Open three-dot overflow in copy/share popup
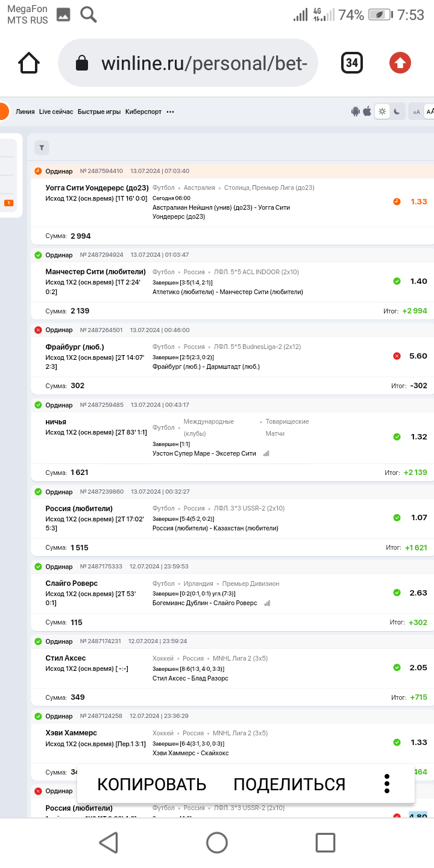The image size is (434, 868). coord(388,784)
